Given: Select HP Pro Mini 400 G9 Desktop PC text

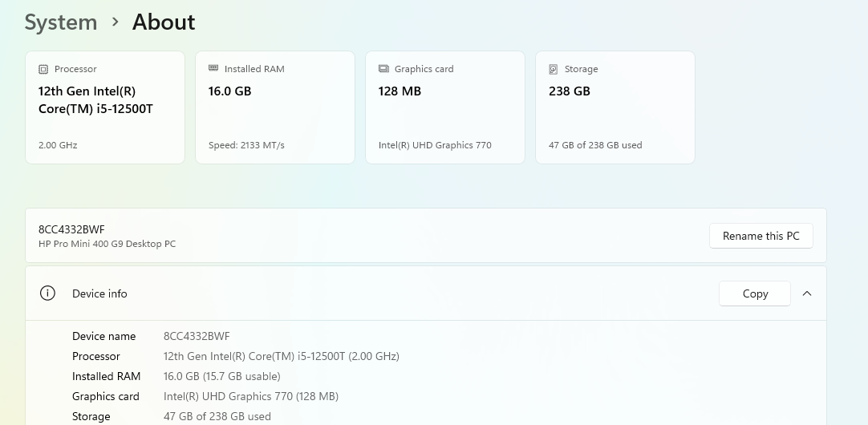Looking at the screenshot, I should 107,244.
